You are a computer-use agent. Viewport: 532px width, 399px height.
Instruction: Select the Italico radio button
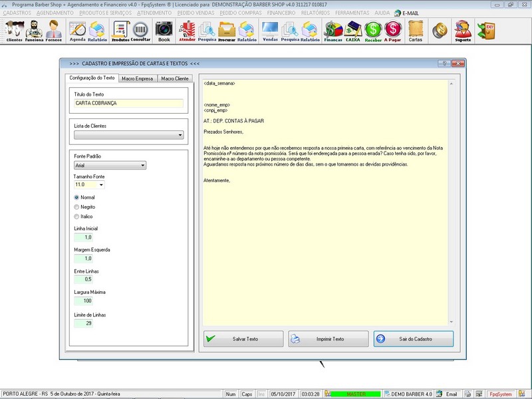[x=76, y=217]
